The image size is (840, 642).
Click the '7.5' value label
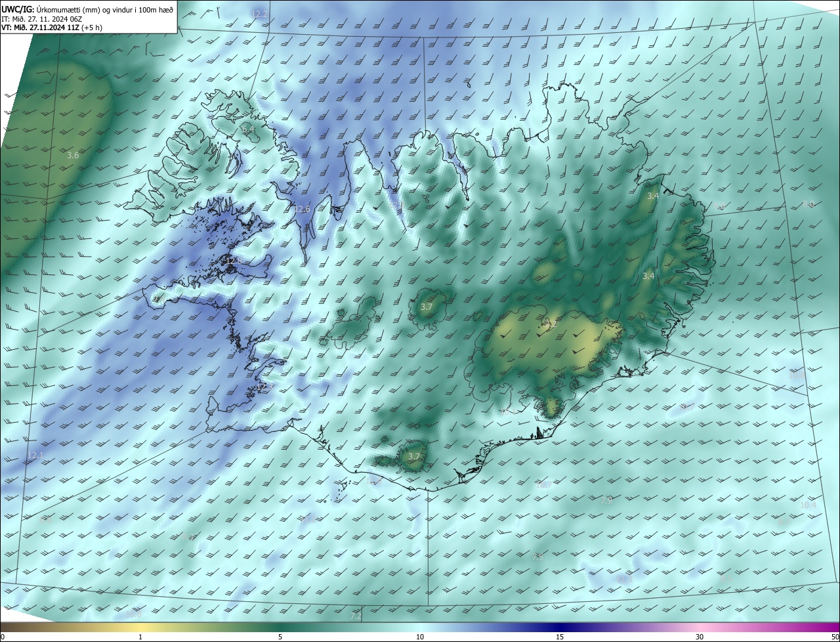point(537,557)
